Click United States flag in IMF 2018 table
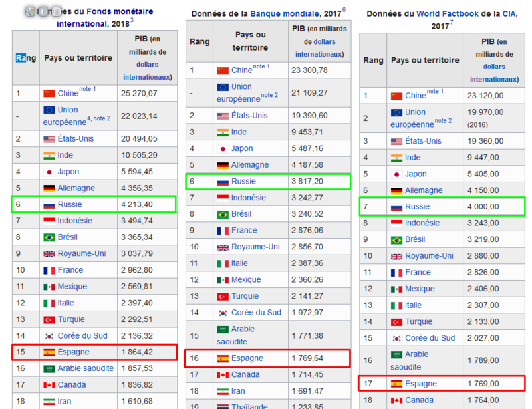 pos(49,139)
